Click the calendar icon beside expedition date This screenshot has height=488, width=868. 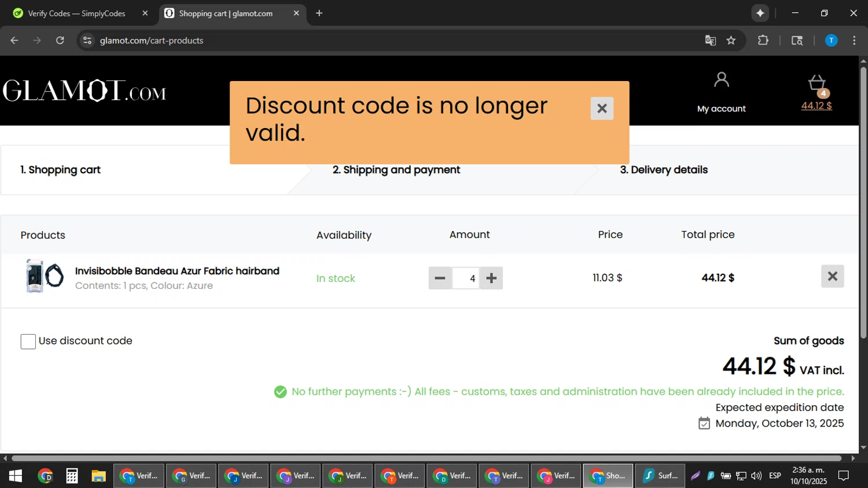pyautogui.click(x=704, y=424)
